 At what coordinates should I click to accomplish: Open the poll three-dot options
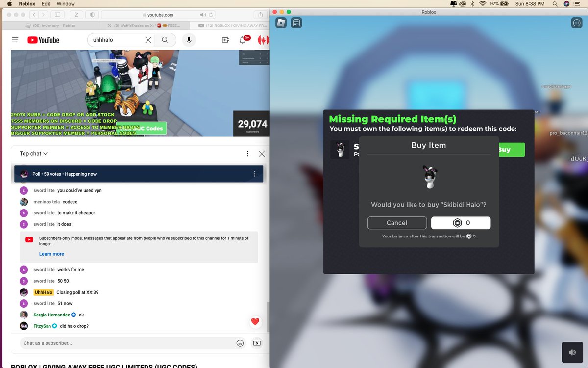coord(254,174)
